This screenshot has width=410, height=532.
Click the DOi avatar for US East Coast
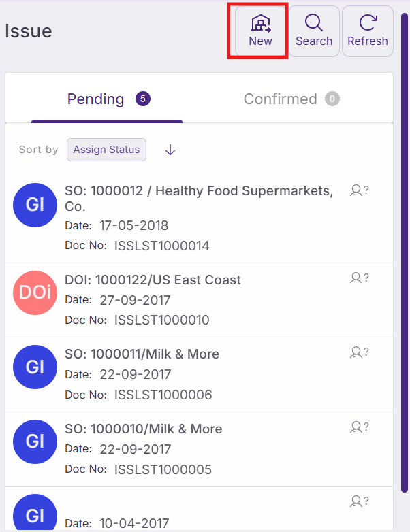35,293
